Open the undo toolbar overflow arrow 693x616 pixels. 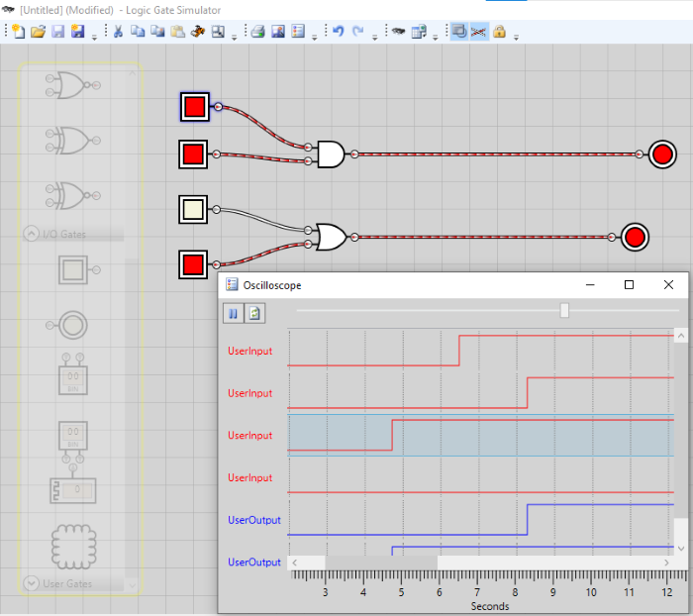(375, 37)
